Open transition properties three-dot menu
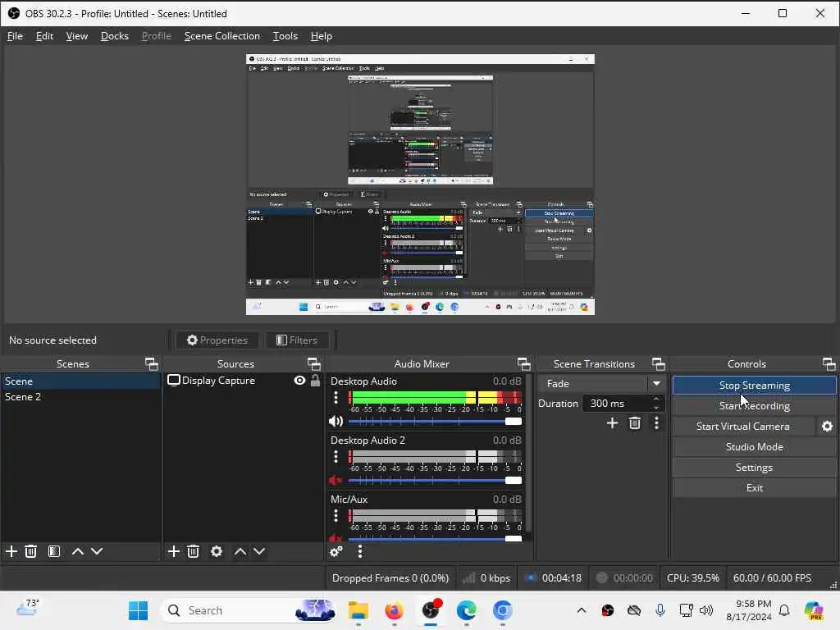The height and width of the screenshot is (630, 840). [657, 423]
